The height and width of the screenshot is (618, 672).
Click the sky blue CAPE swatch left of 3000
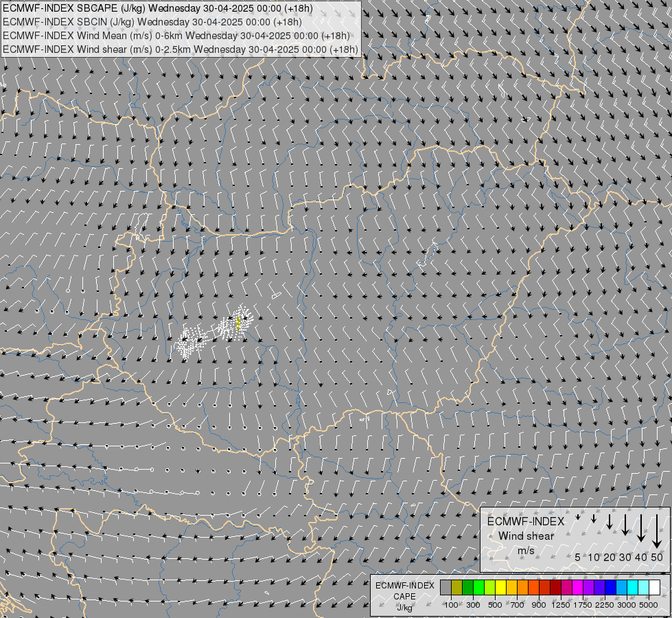[x=622, y=587]
